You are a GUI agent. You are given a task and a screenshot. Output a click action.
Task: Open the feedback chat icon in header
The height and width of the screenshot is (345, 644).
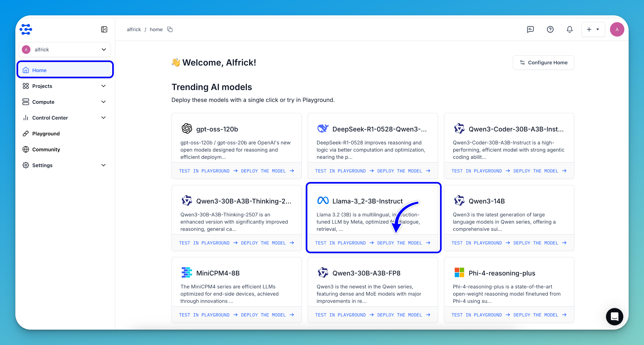coord(530,29)
